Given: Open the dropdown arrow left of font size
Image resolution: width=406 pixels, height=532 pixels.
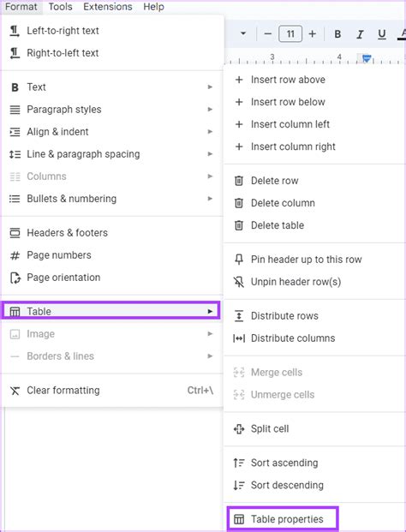Looking at the screenshot, I should coord(243,33).
